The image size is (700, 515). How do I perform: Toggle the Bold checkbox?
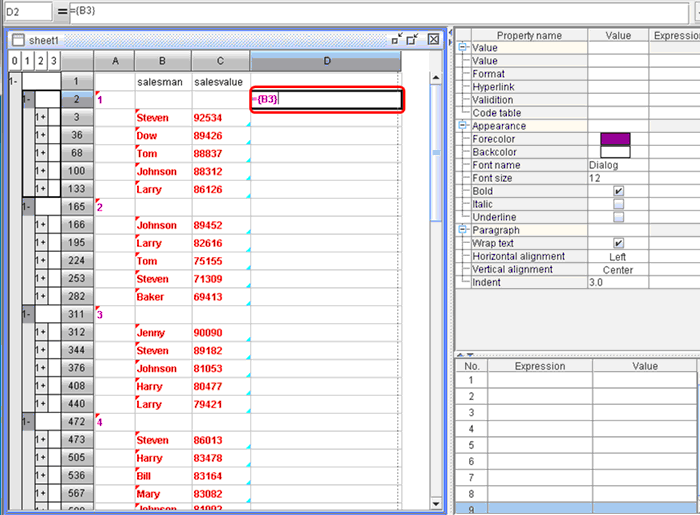click(618, 191)
